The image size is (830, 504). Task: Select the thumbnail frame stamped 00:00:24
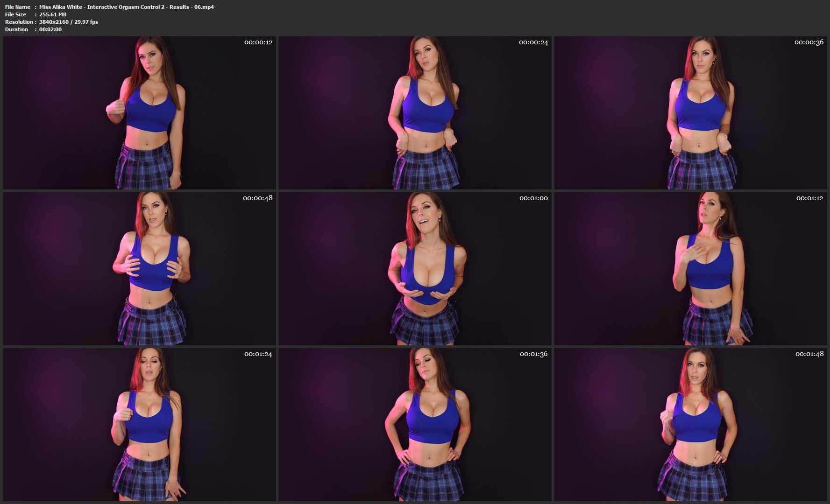click(x=415, y=113)
